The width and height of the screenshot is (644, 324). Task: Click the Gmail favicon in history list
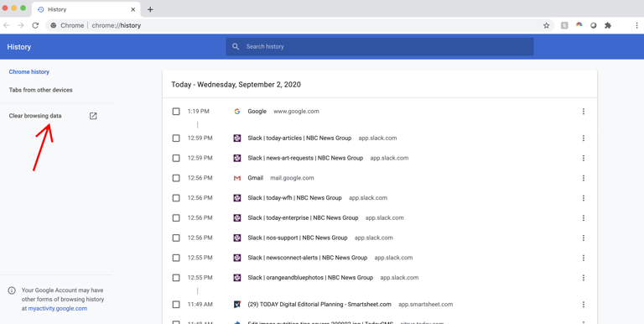pyautogui.click(x=237, y=178)
